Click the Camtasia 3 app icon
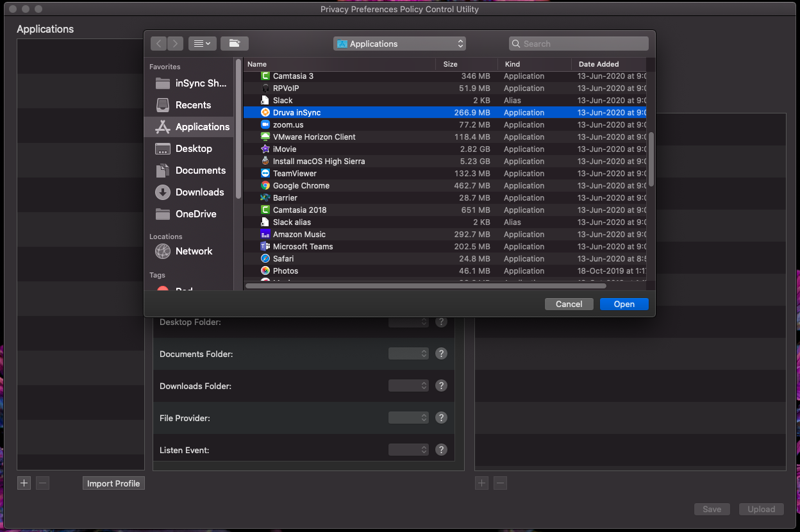The height and width of the screenshot is (532, 800). point(265,76)
